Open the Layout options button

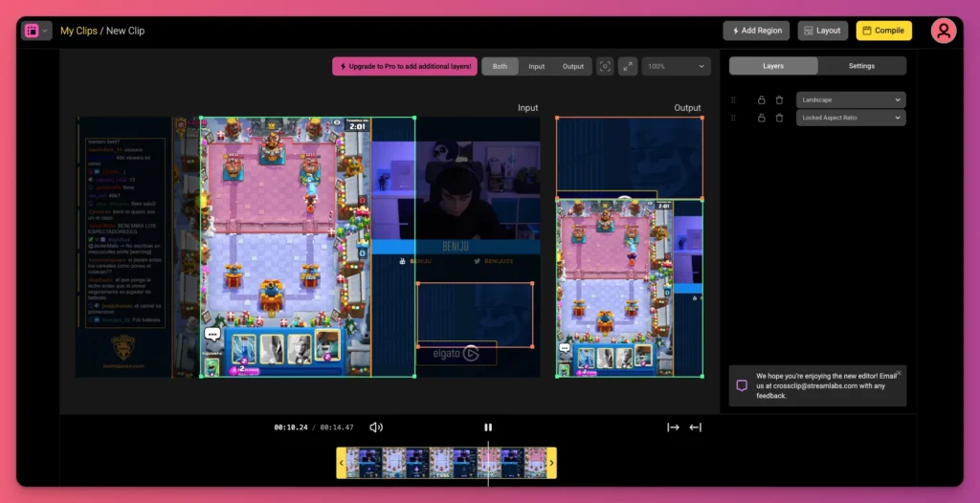pos(822,31)
